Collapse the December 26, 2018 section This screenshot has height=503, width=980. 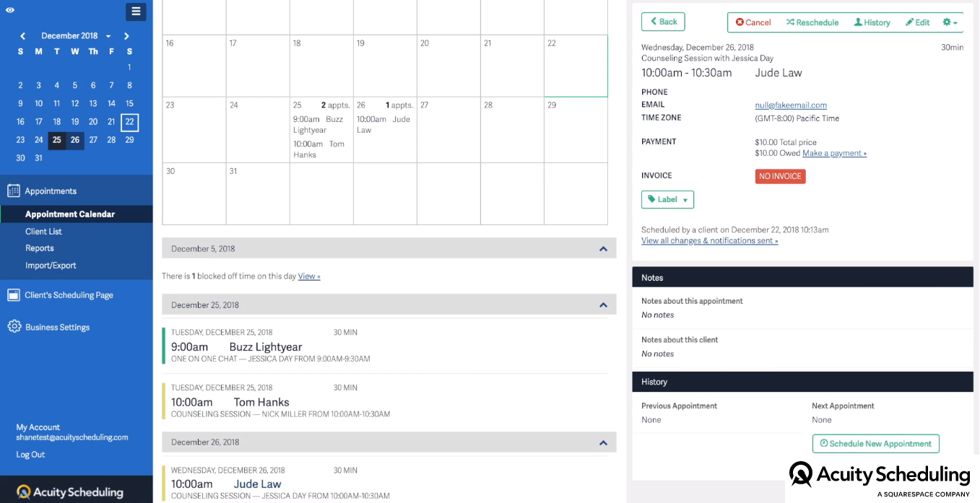[x=603, y=442]
